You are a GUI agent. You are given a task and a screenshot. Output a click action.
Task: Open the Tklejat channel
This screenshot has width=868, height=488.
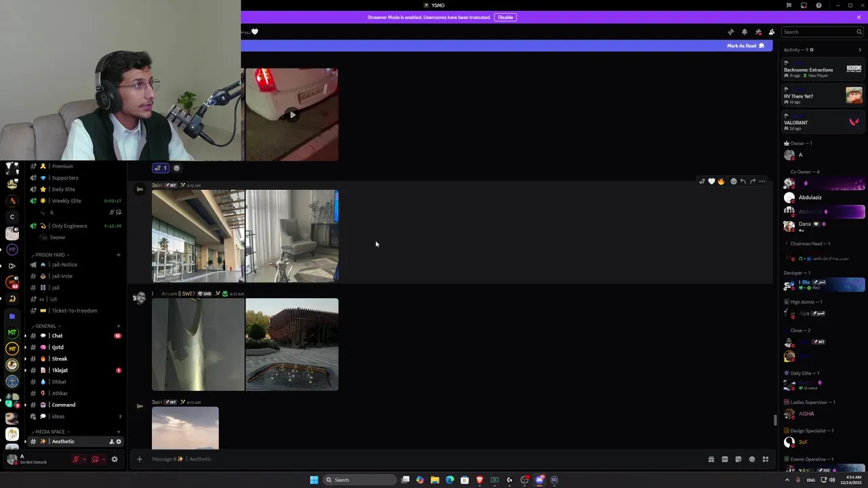point(75,370)
